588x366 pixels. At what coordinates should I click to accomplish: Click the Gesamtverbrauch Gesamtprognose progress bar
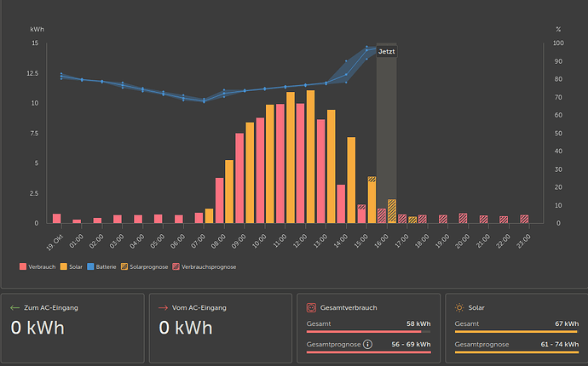[369, 352]
